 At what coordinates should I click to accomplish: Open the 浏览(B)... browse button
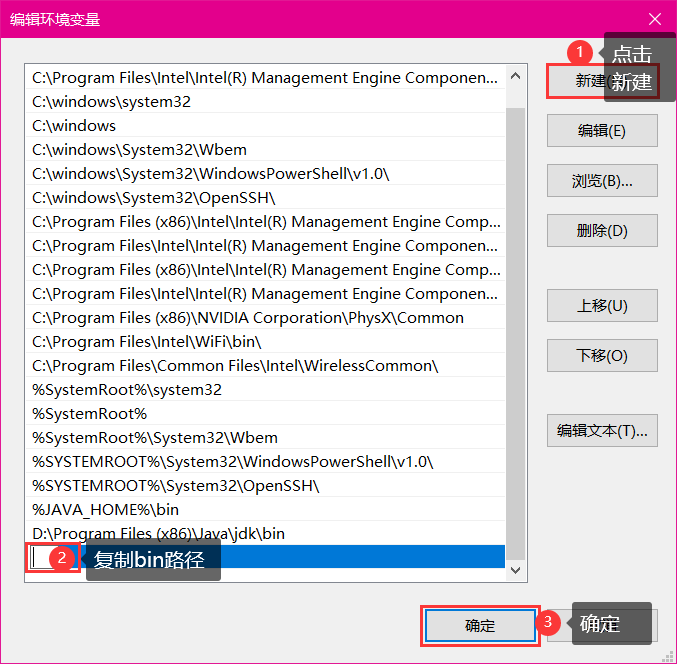coord(602,180)
